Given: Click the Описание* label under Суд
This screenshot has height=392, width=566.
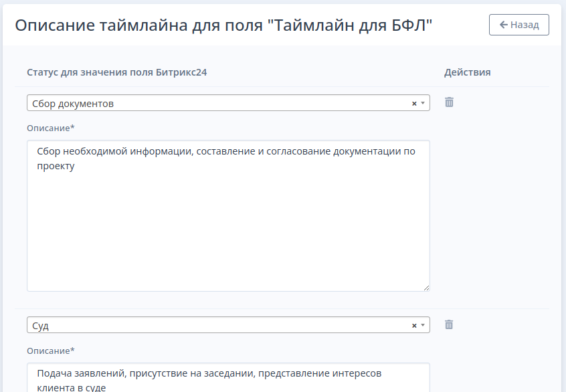Looking at the screenshot, I should pyautogui.click(x=51, y=351).
